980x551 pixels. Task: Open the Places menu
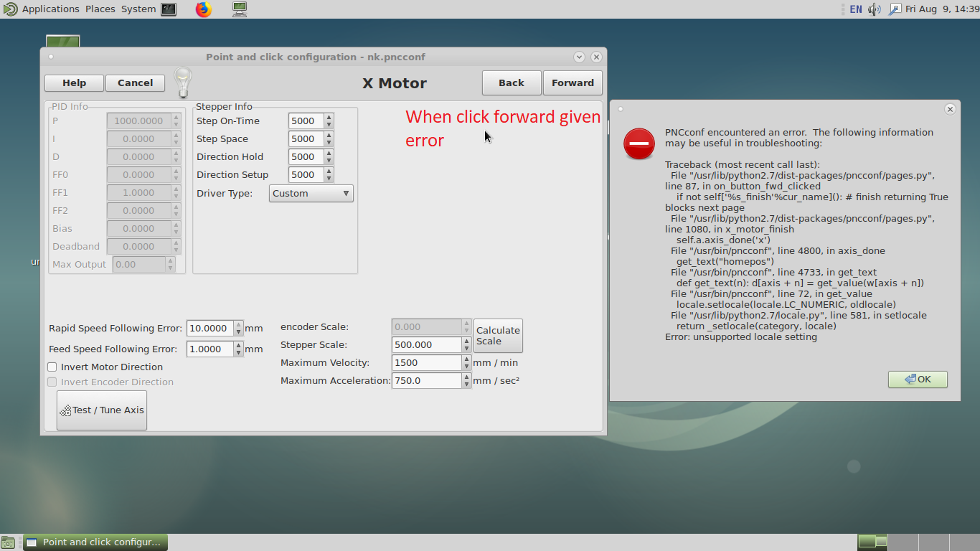tap(100, 9)
